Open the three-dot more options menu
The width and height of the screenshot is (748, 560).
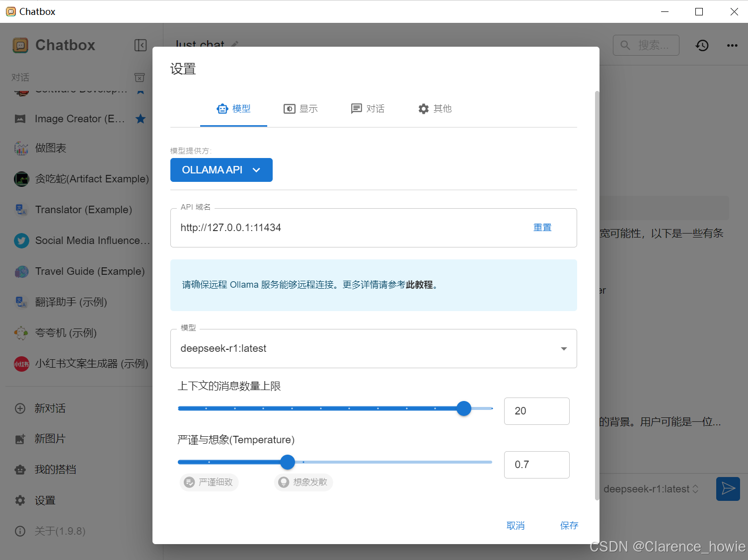tap(732, 45)
